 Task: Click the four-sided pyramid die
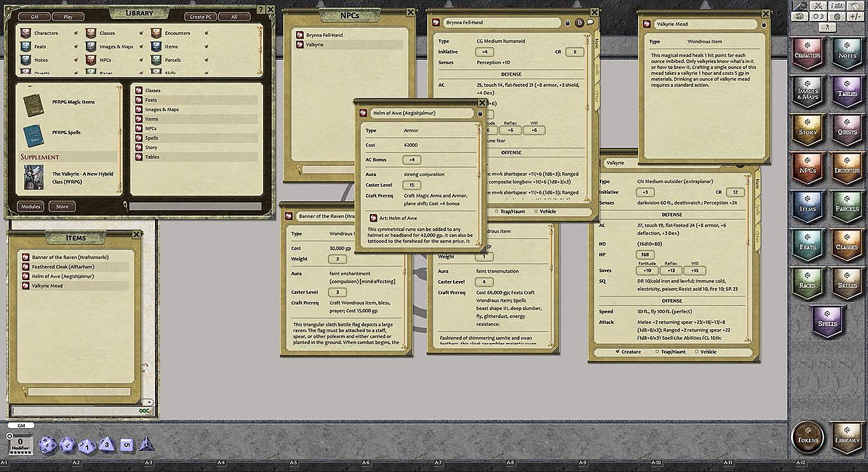(147, 443)
